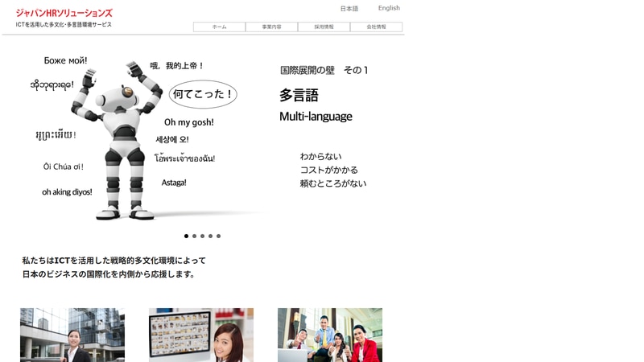
Task: Open the ホーム menu item
Action: pos(219,27)
